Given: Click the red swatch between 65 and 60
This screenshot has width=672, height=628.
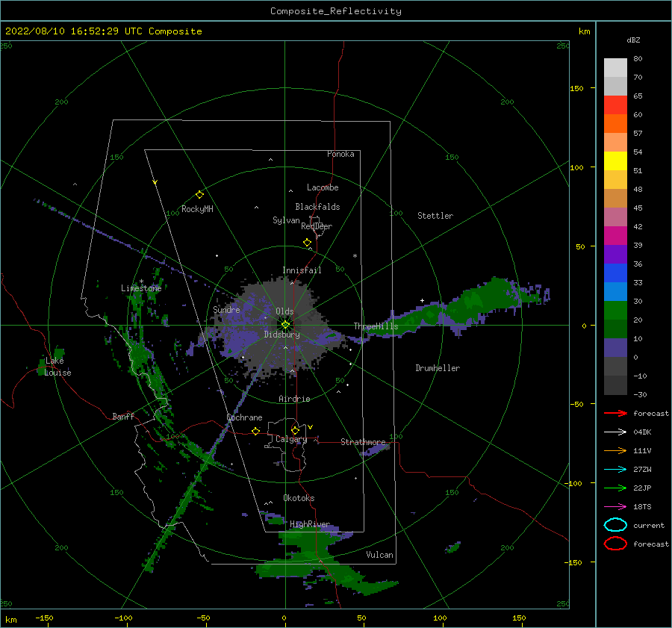Looking at the screenshot, I should [615, 105].
